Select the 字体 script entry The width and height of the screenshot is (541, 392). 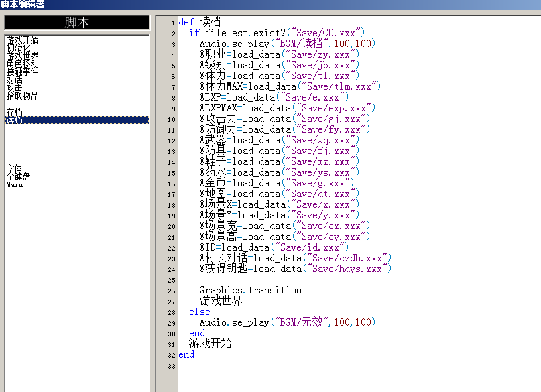tap(15, 169)
